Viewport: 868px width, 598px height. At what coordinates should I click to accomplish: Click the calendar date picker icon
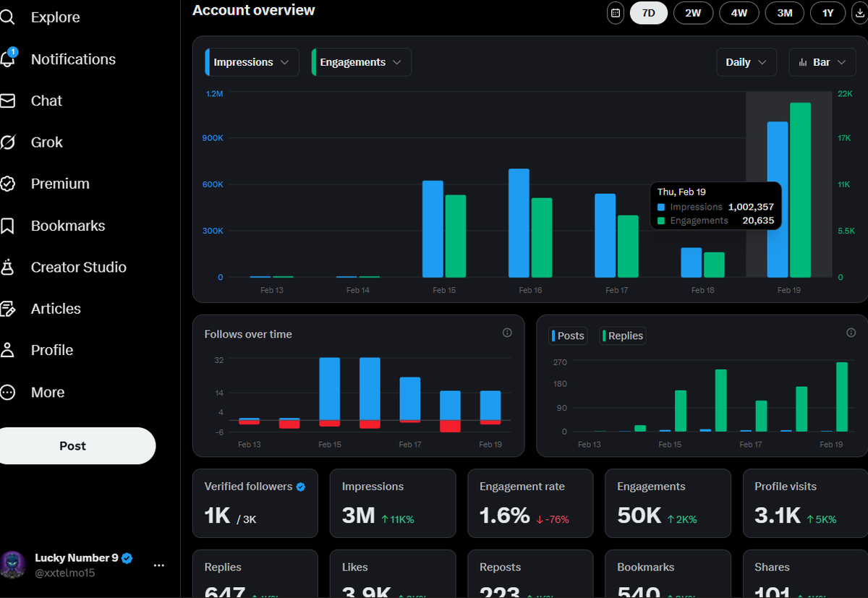tap(616, 13)
